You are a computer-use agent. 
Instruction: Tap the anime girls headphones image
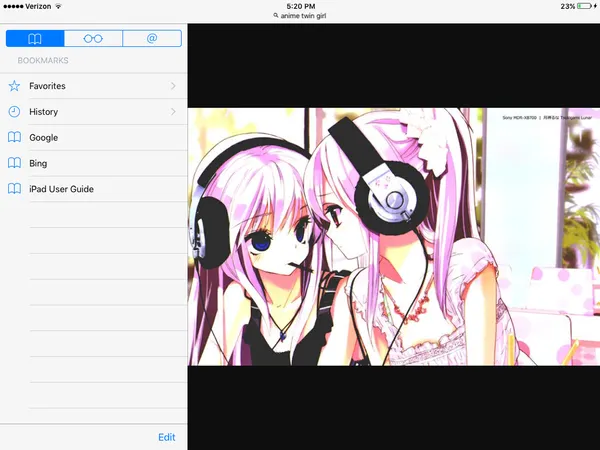393,236
